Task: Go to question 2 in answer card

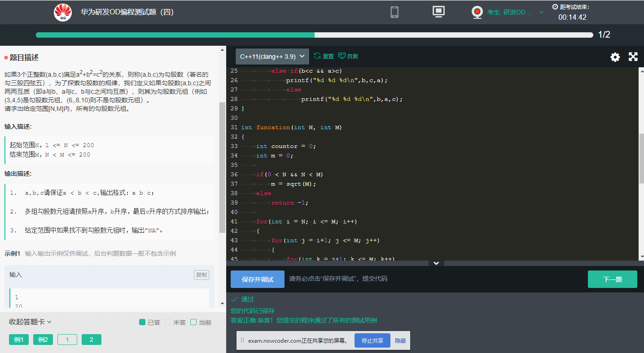Action: (92, 340)
